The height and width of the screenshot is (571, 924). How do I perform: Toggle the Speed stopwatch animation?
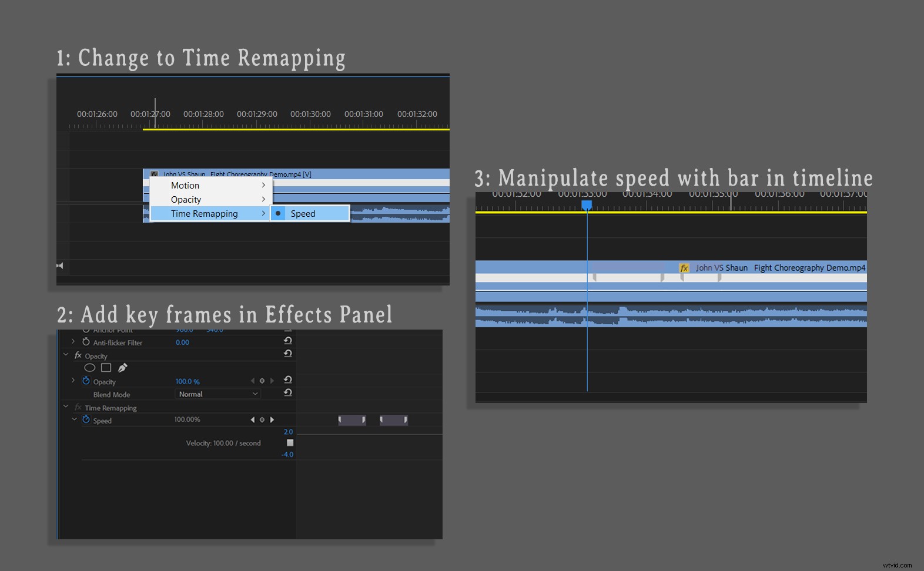tap(86, 419)
